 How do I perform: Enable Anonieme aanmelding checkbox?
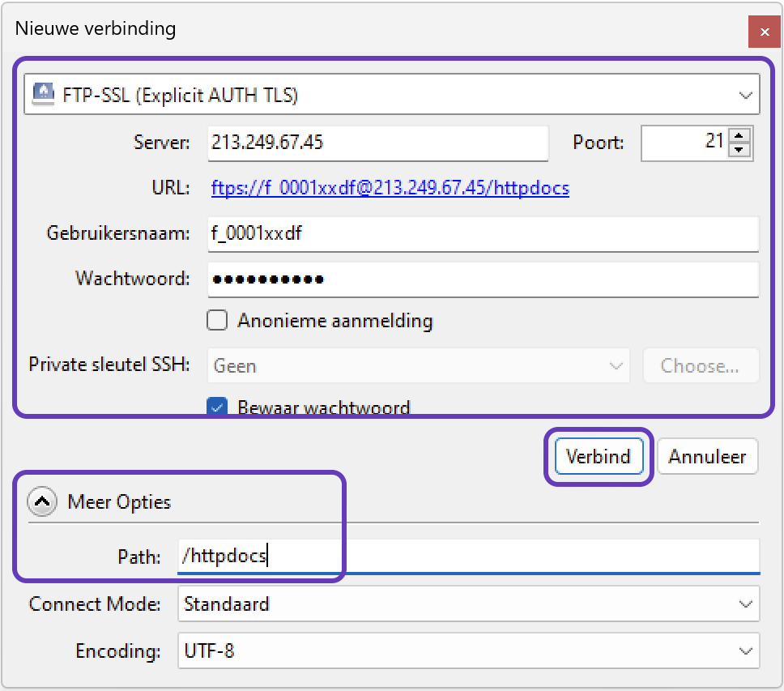[x=217, y=321]
